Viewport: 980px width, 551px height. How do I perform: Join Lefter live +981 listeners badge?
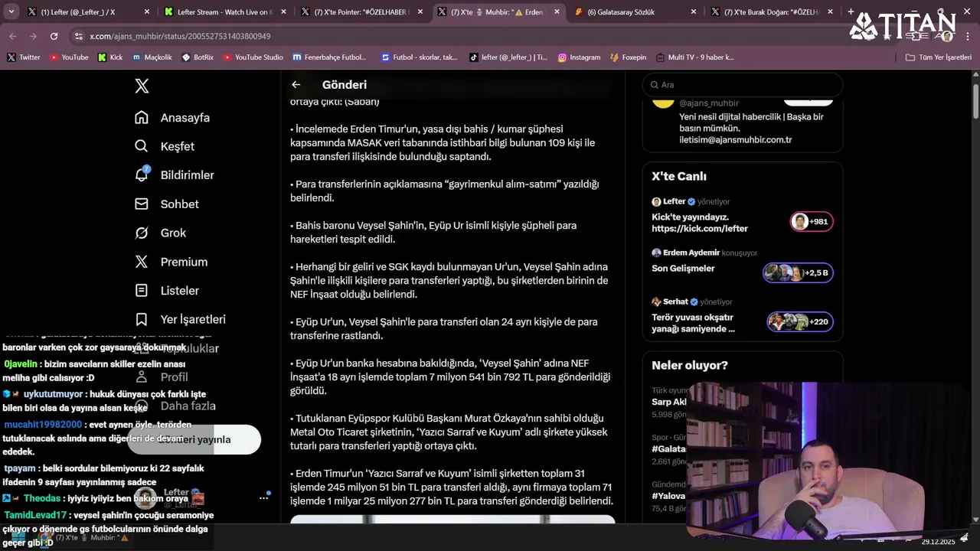pos(812,222)
